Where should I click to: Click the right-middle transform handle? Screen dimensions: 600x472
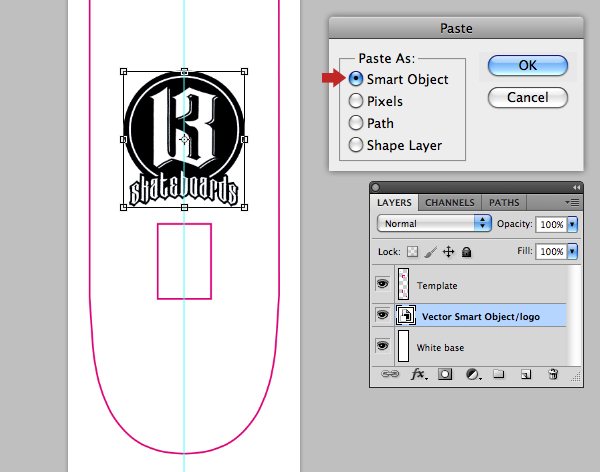pos(245,139)
